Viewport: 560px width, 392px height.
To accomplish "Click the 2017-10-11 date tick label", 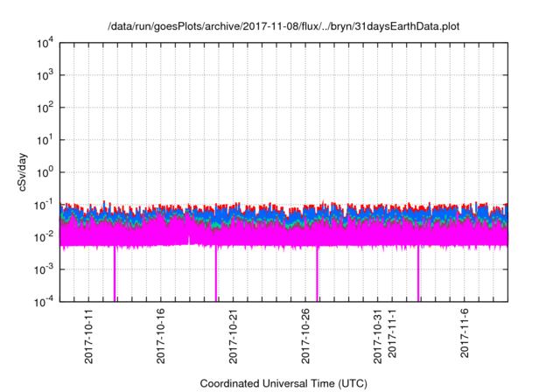I will click(x=88, y=337).
